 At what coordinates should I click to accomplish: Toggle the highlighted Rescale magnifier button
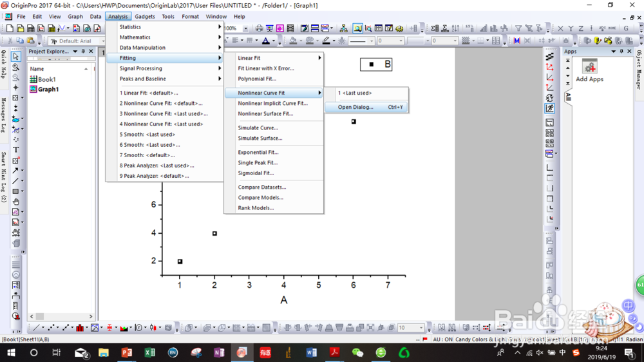pos(357,28)
